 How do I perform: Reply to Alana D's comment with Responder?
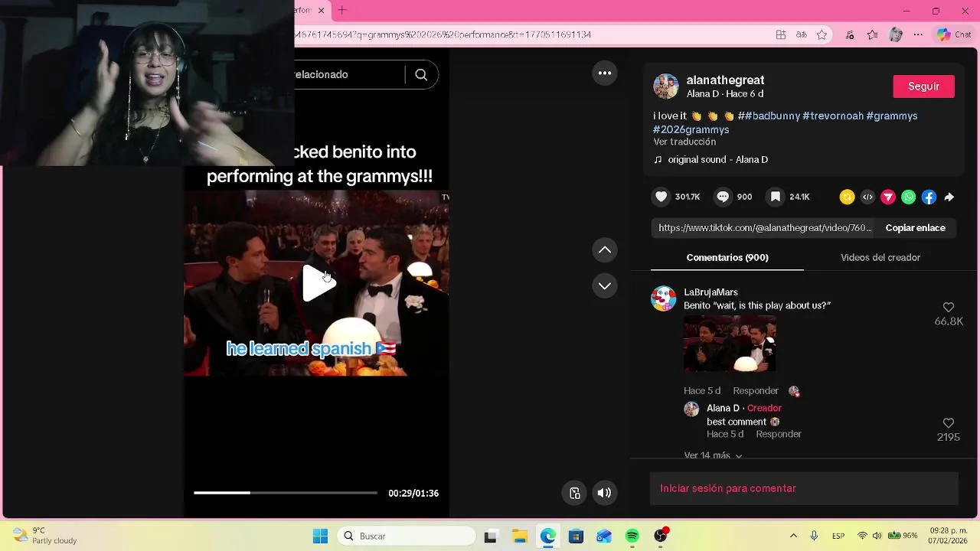(x=778, y=434)
